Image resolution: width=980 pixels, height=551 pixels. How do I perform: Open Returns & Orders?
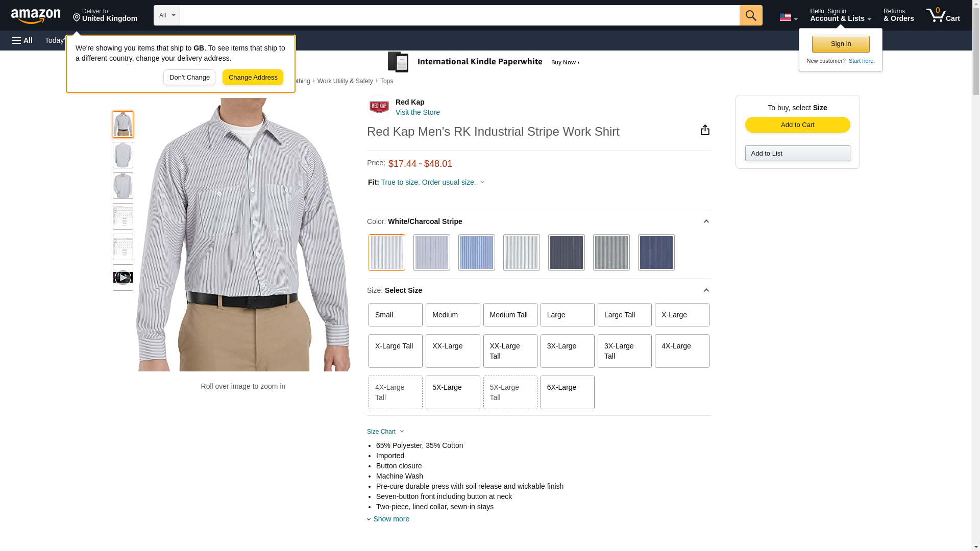pyautogui.click(x=898, y=15)
